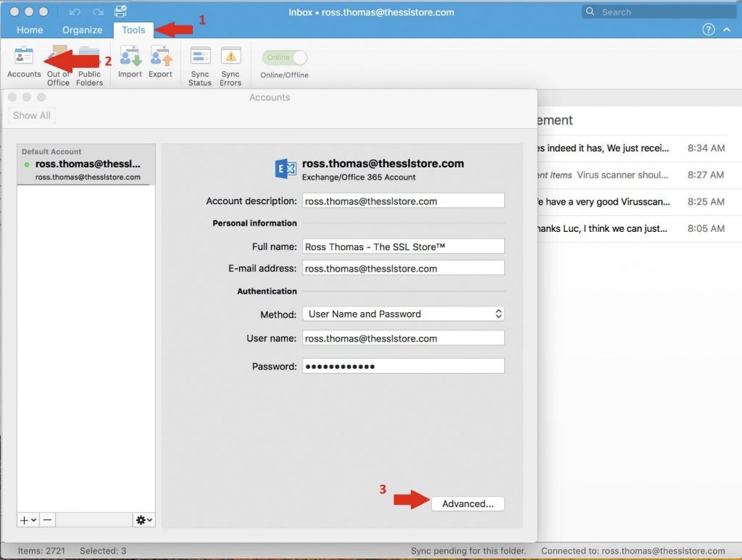This screenshot has height=560, width=742.
Task: Click the Show All button
Action: [31, 115]
